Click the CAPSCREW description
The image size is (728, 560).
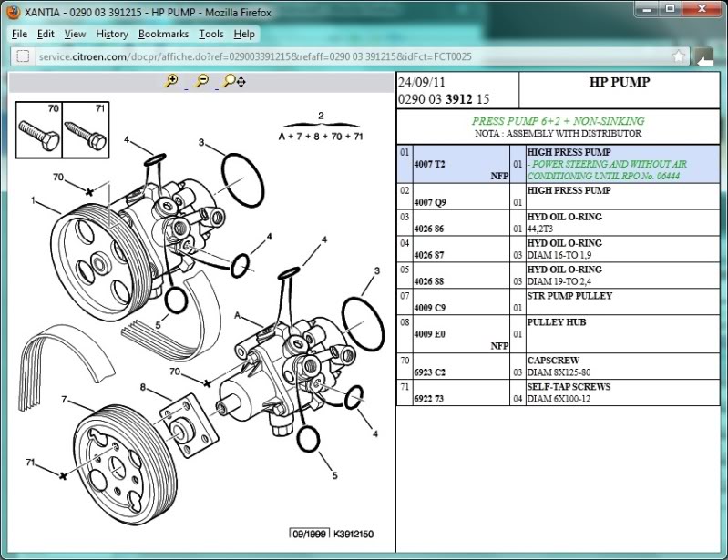pos(553,361)
